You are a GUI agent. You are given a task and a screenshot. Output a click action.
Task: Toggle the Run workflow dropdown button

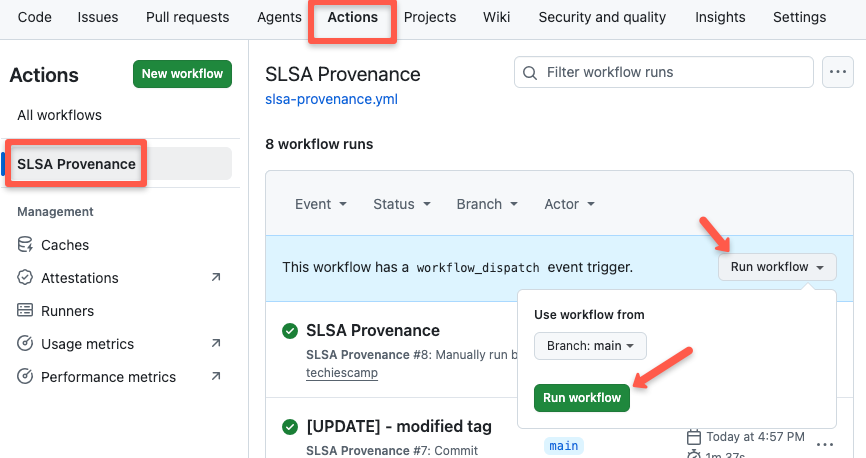click(777, 267)
